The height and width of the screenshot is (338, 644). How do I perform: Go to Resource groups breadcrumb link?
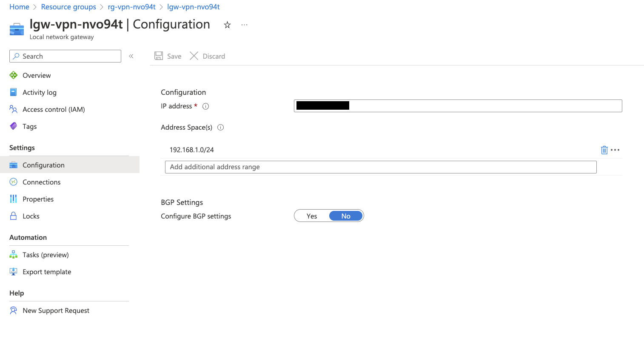(68, 7)
